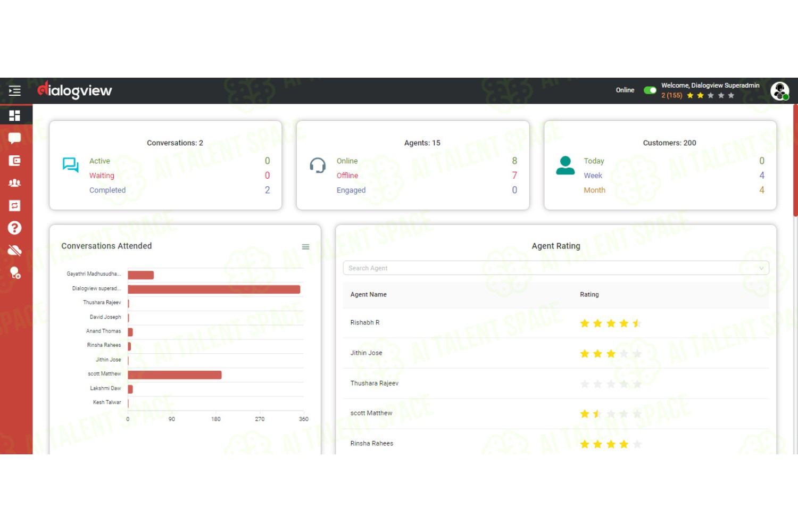
Task: Select Jithin Jose in rating table
Action: [x=366, y=353]
